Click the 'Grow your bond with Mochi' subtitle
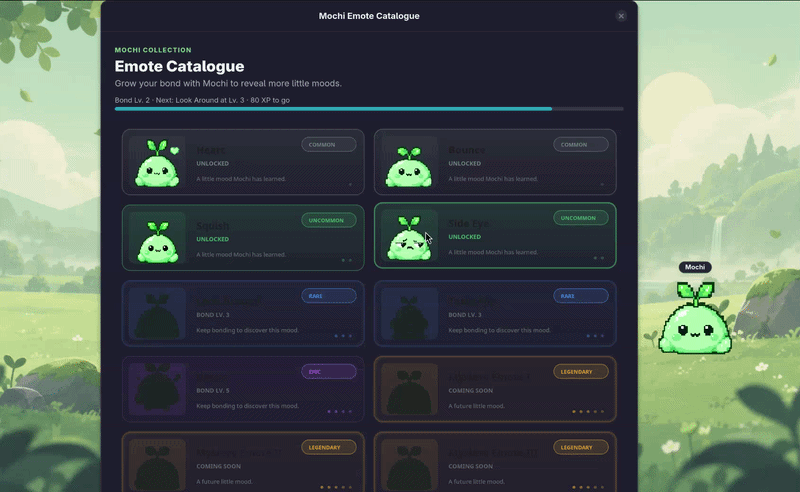This screenshot has width=800, height=492. [228, 83]
